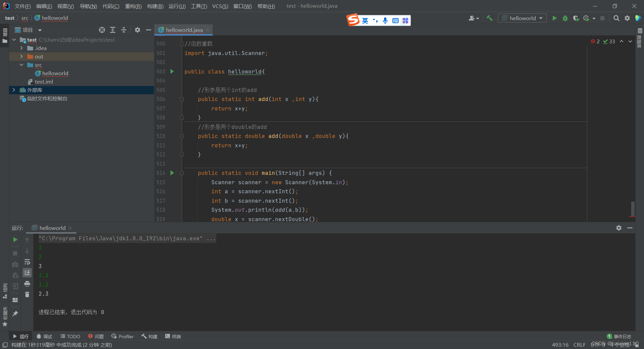Open the 事件日志 button
Viewport: 644px width, 349px height.
619,336
